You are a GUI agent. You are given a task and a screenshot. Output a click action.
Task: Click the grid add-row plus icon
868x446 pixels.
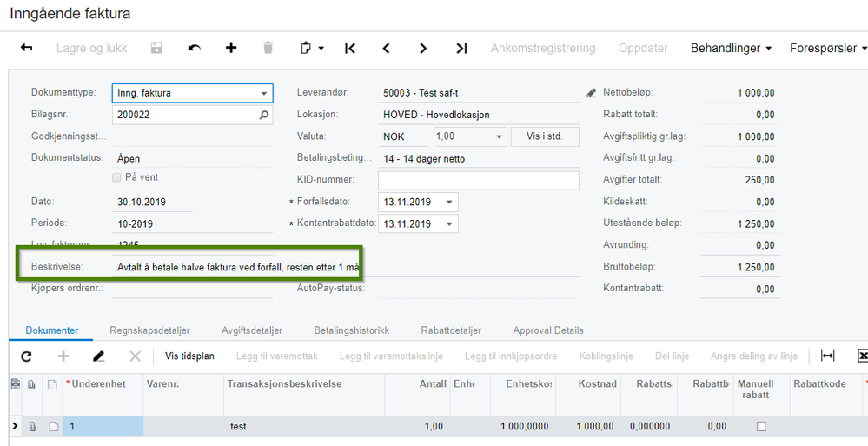63,356
